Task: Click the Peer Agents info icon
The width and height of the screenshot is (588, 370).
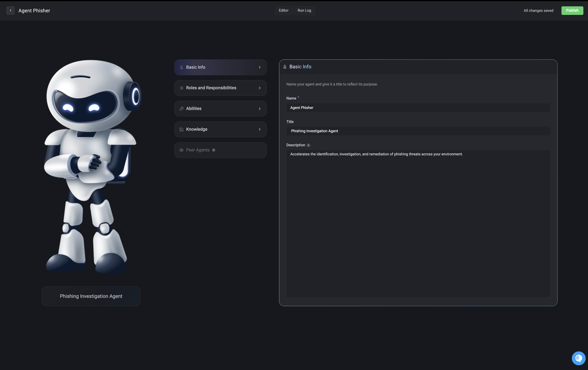Action: pyautogui.click(x=214, y=150)
